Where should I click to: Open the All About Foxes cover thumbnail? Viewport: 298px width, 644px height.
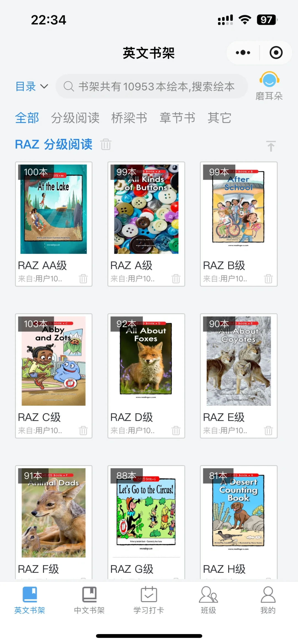[x=146, y=358]
